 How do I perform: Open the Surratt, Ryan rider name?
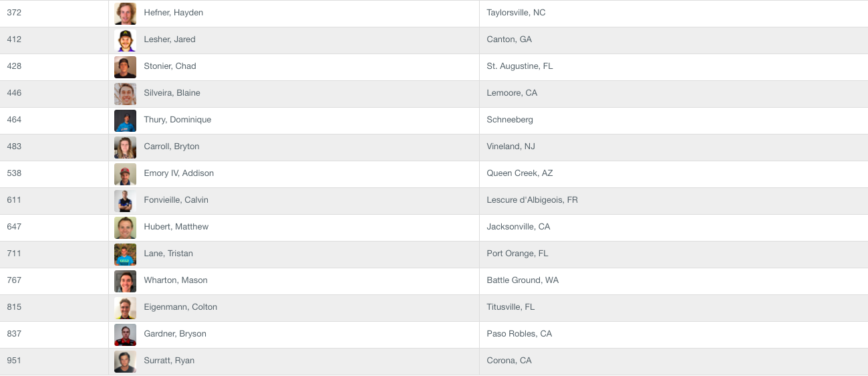coord(169,361)
